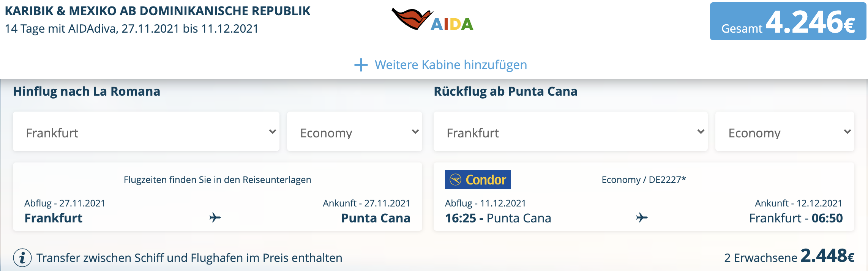868x271 pixels.
Task: Click the return flight airplane icon
Action: (x=642, y=217)
